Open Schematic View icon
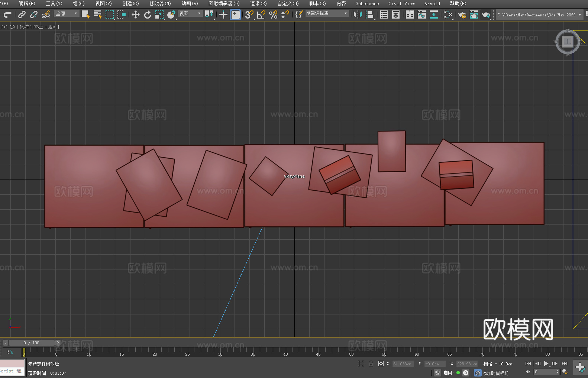Image resolution: width=588 pixels, height=378 pixels. point(433,14)
